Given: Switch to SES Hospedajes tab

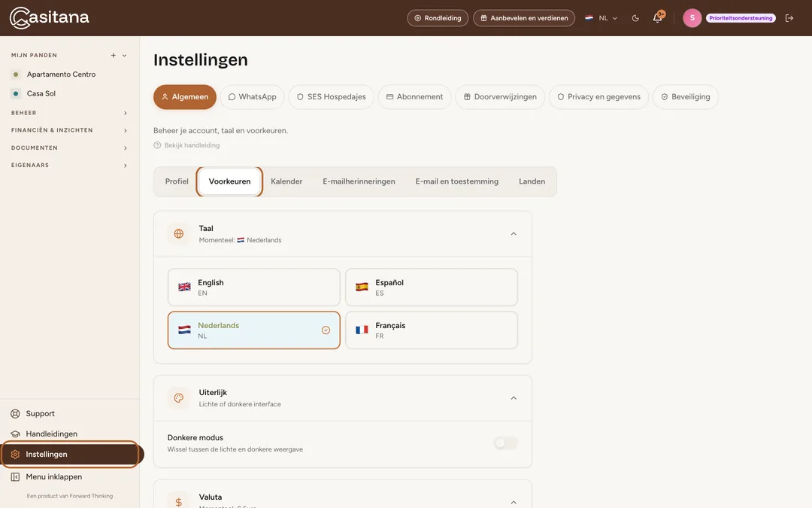Looking at the screenshot, I should 331,97.
